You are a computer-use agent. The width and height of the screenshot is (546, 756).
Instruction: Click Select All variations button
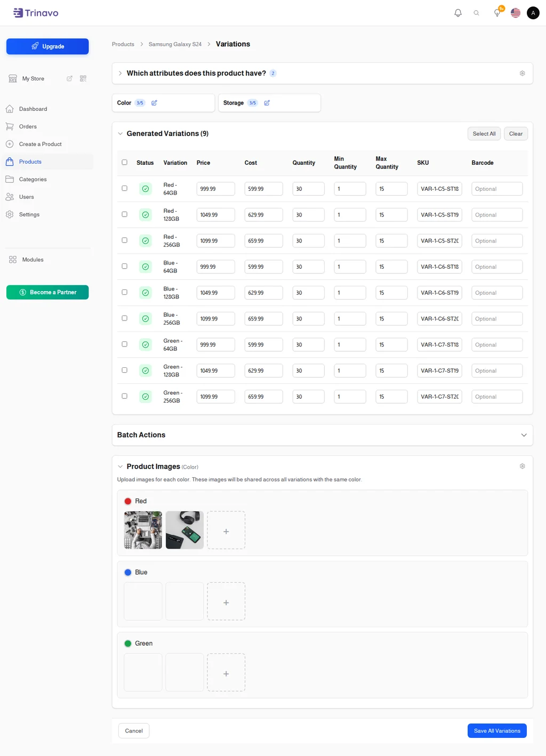(484, 134)
